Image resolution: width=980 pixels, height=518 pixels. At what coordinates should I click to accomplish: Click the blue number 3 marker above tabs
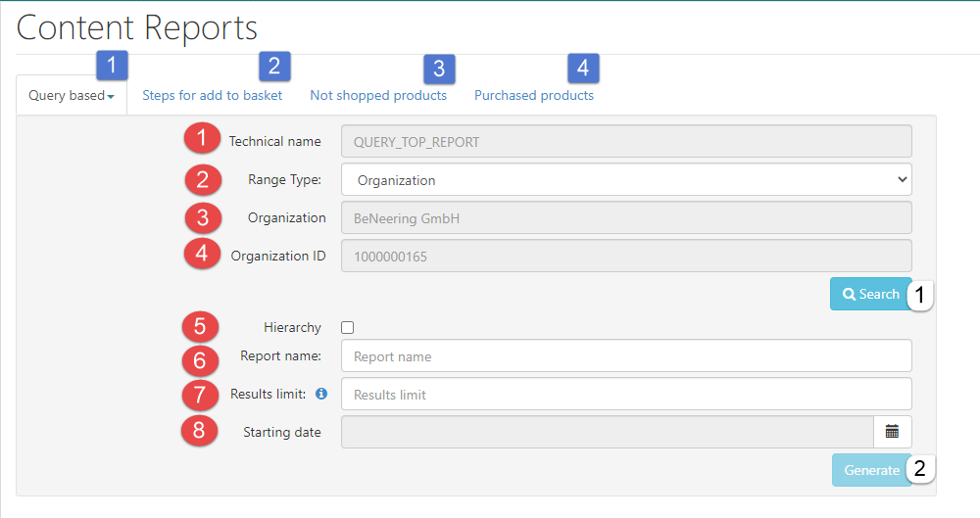[x=439, y=69]
